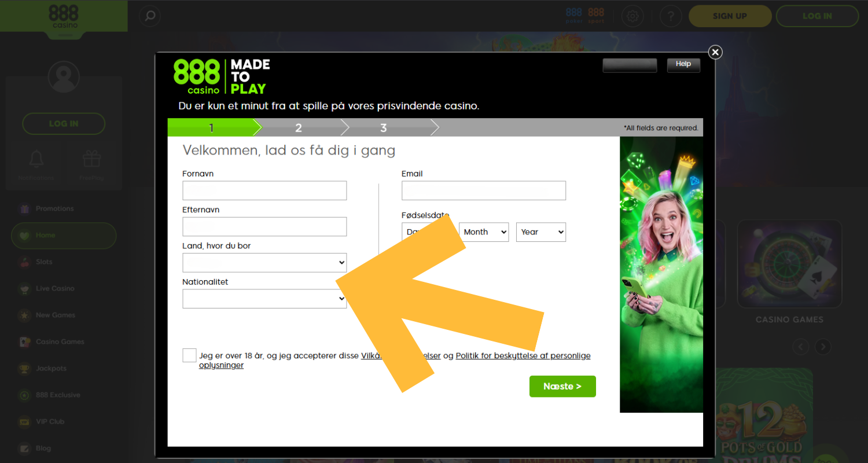Image resolution: width=868 pixels, height=463 pixels.
Task: Click the yellow SIGN UP button
Action: coord(730,16)
